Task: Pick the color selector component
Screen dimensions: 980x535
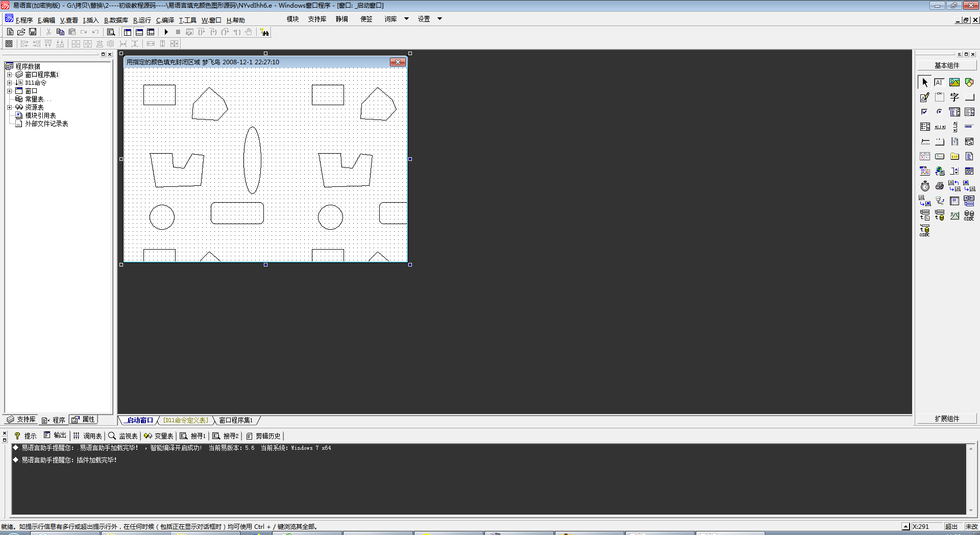Action: 925,171
